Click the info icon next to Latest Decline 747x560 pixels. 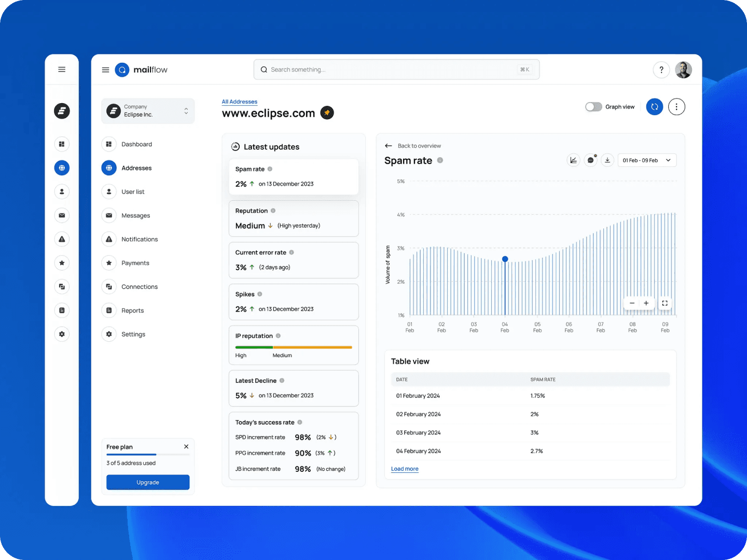(x=282, y=381)
